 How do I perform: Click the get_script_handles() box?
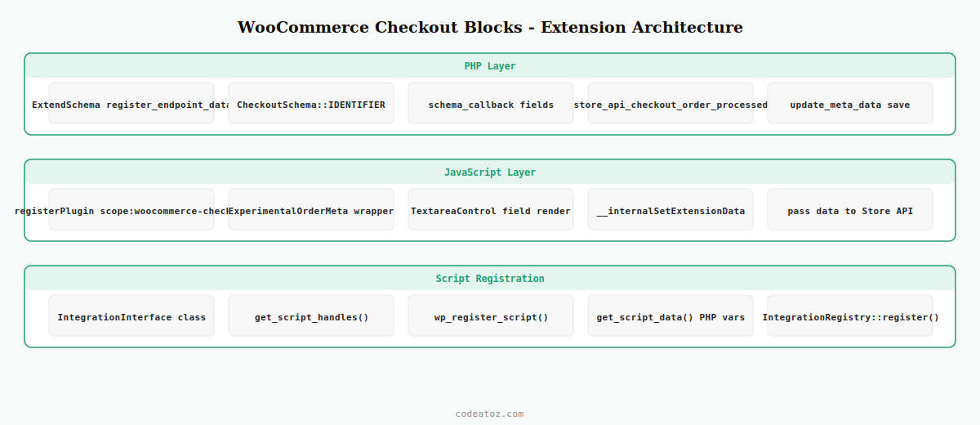[x=311, y=315]
